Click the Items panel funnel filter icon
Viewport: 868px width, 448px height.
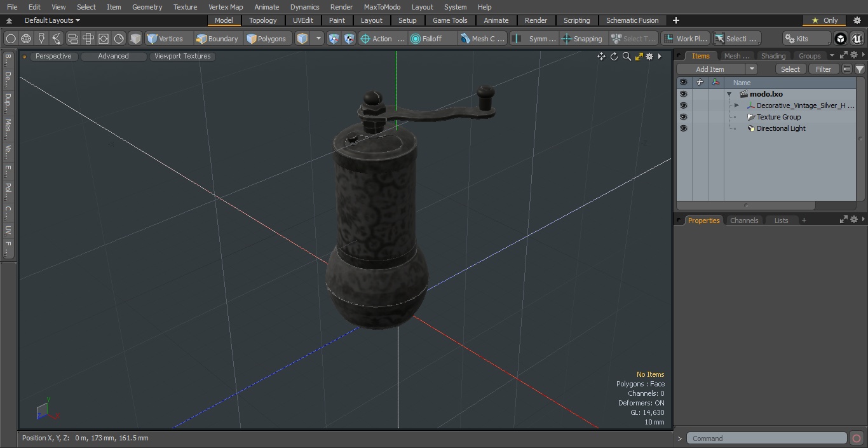pos(860,69)
